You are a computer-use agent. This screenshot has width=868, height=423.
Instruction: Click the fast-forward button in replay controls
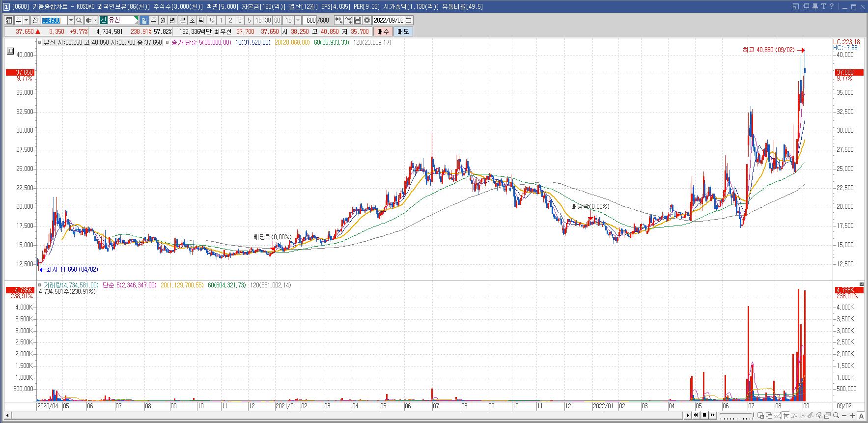[713, 416]
